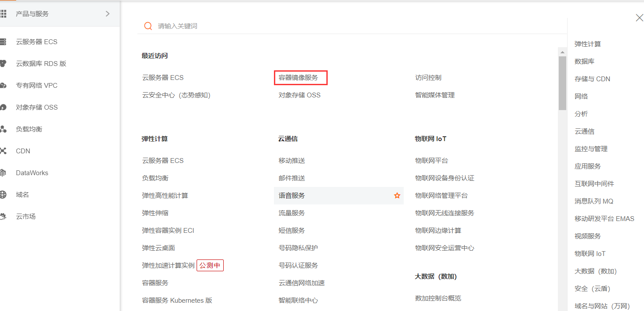Favorite 语音服务 with the star icon
Image resolution: width=644 pixels, height=311 pixels.
tap(397, 196)
